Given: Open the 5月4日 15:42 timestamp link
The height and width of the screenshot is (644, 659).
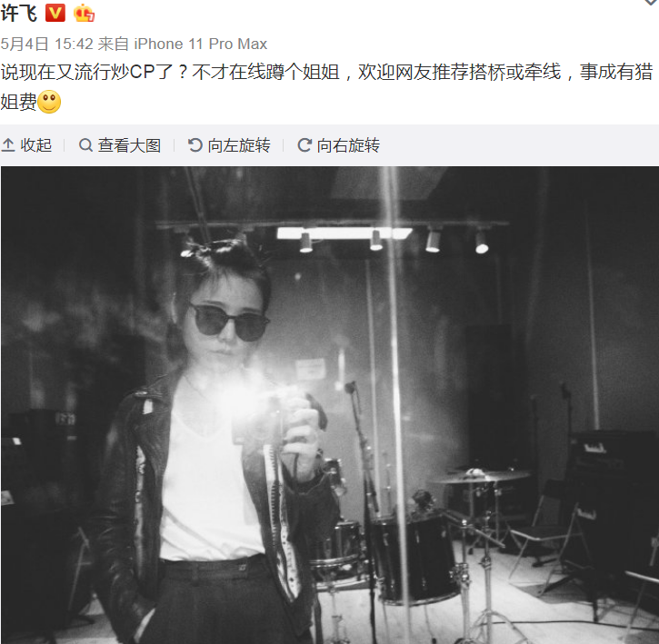Looking at the screenshot, I should [46, 44].
